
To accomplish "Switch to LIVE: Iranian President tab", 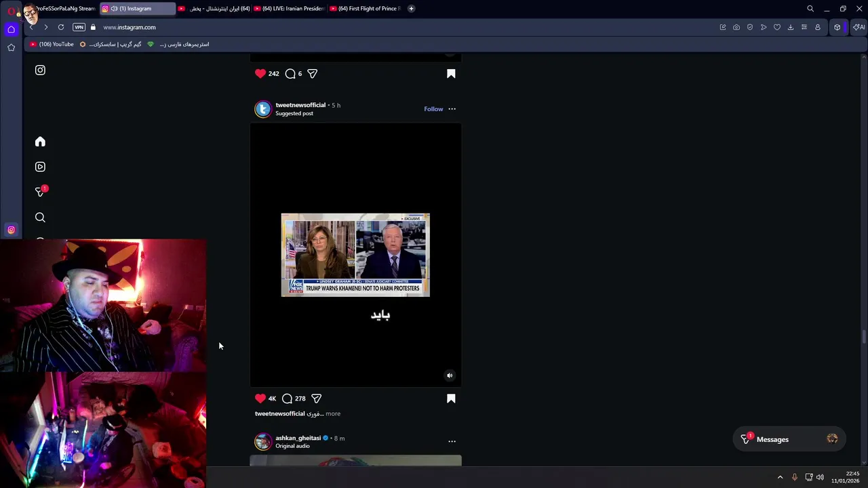I will tap(290, 9).
